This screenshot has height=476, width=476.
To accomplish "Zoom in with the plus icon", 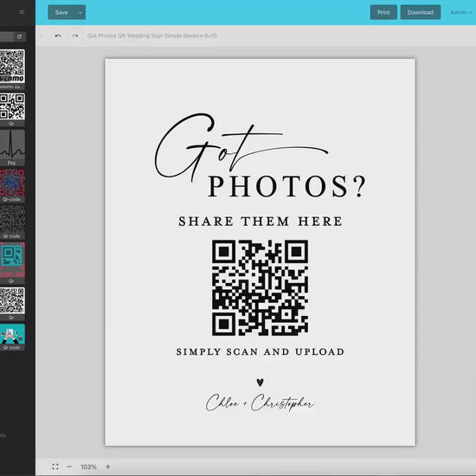I will coord(108,466).
